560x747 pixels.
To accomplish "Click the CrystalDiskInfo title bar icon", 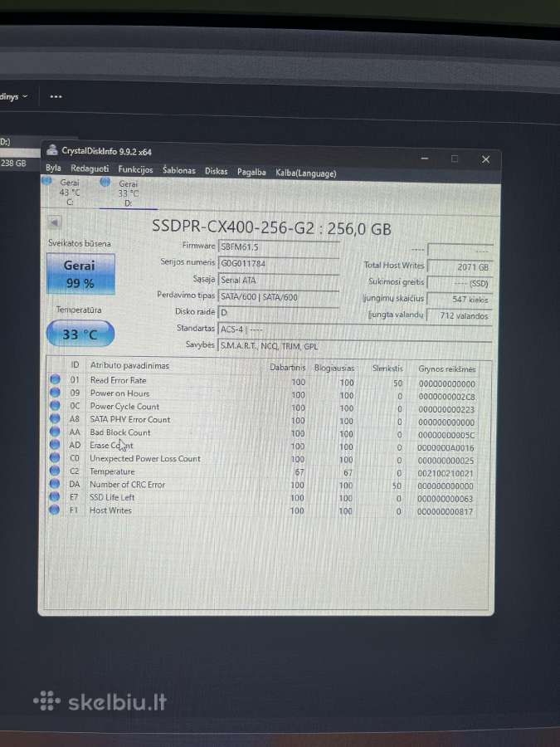I will 52,150.
